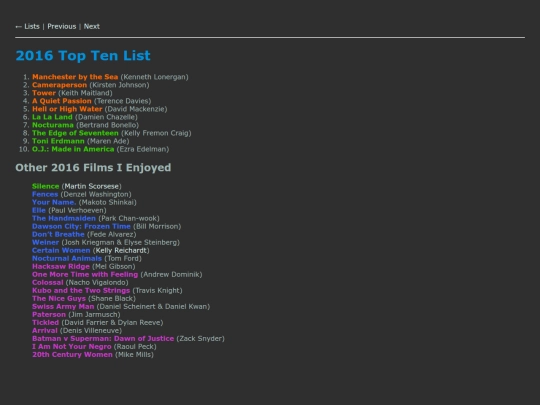540x405 pixels.
Task: Open the 20th Century Women link
Action: (72, 355)
